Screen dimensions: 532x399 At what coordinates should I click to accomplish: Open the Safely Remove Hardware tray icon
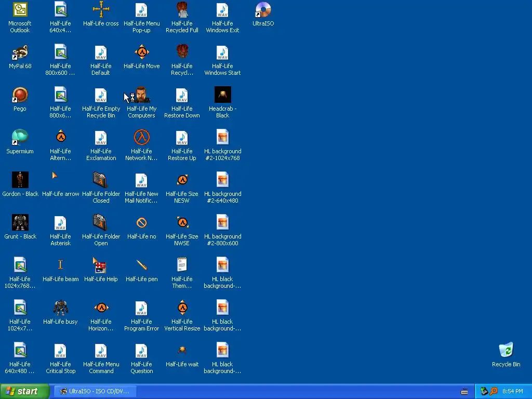pos(484,391)
